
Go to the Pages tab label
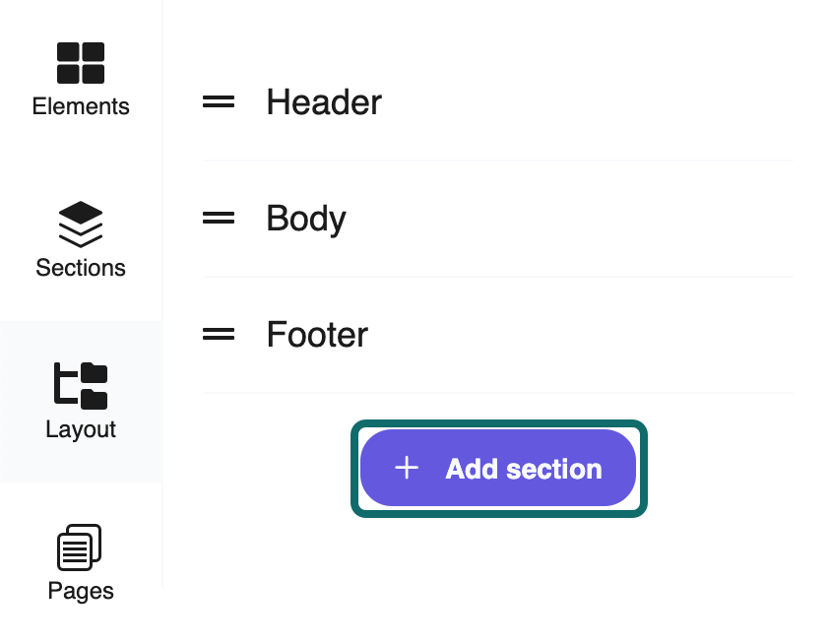(x=81, y=591)
